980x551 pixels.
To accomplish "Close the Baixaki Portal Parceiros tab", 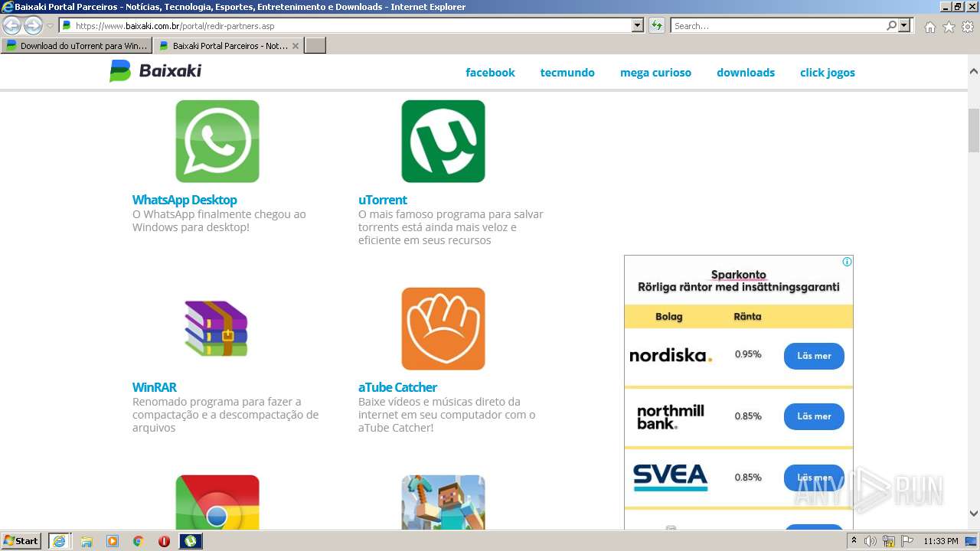I will coord(296,46).
